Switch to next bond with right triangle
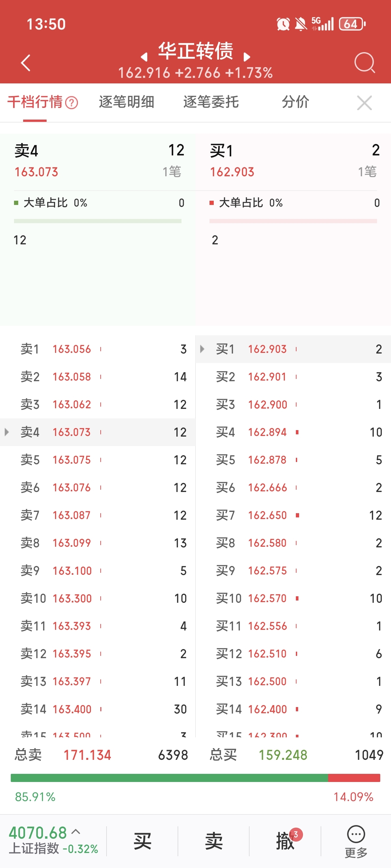 point(247,57)
